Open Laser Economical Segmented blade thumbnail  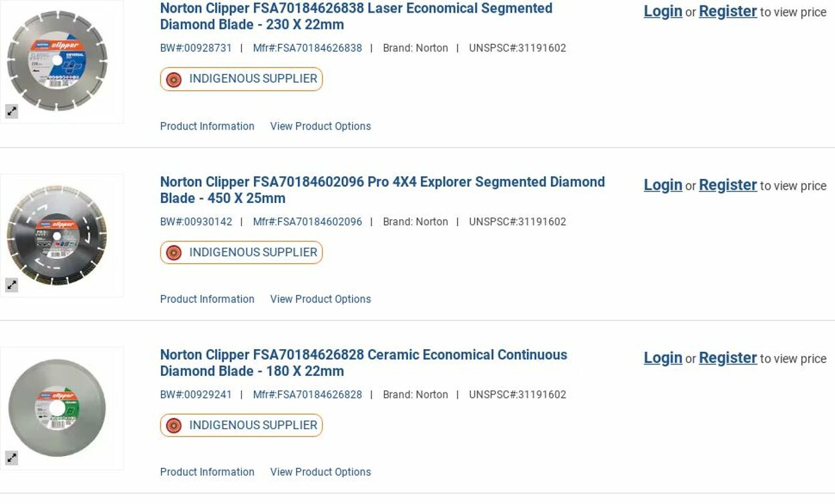tap(57, 61)
